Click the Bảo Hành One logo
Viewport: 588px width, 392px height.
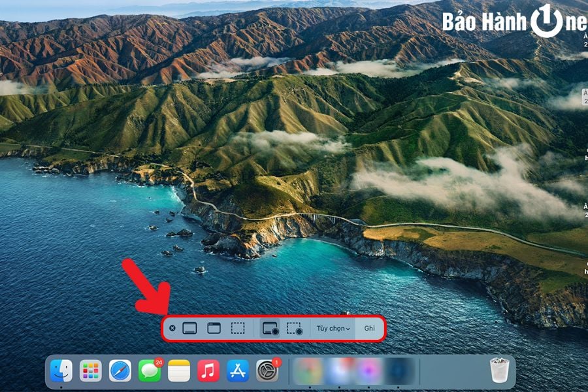coord(514,21)
